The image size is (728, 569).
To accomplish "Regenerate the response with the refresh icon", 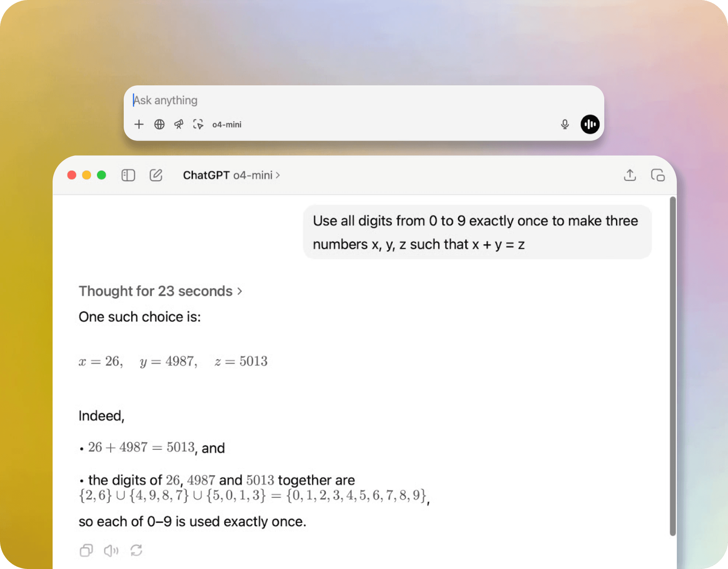I will pyautogui.click(x=136, y=551).
